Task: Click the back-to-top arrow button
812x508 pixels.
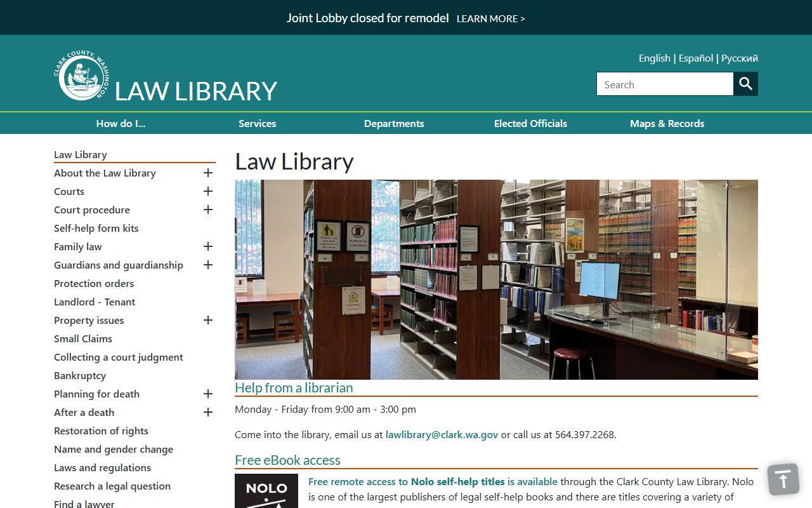Action: click(783, 479)
